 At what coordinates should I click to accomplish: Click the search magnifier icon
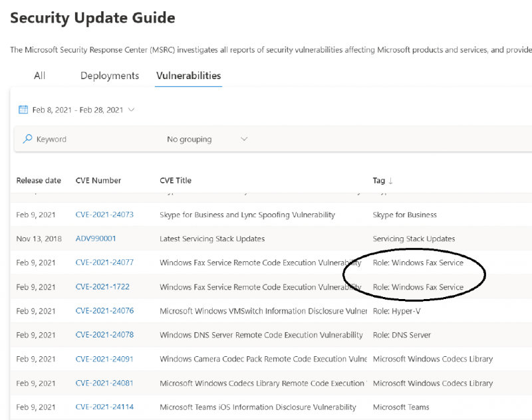point(27,139)
